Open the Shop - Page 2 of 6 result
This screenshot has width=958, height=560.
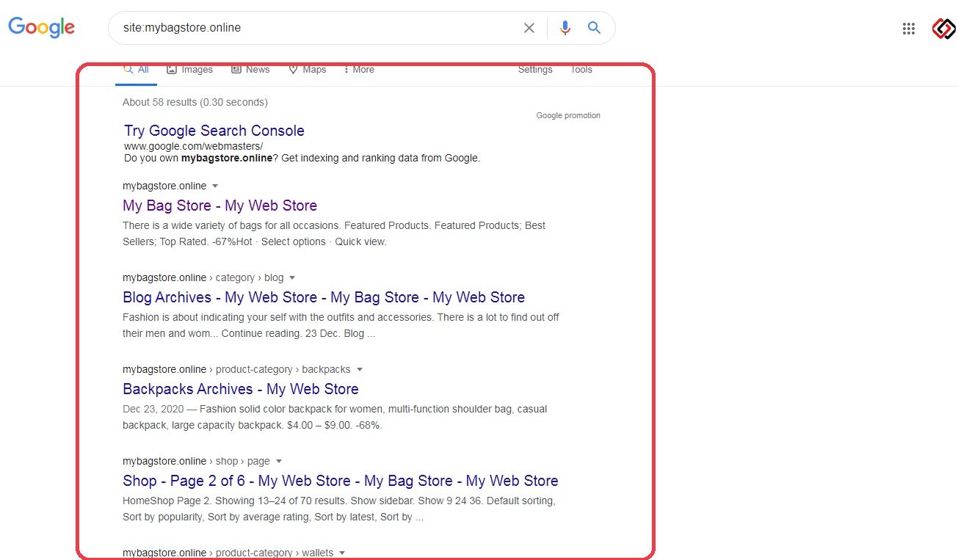point(341,481)
